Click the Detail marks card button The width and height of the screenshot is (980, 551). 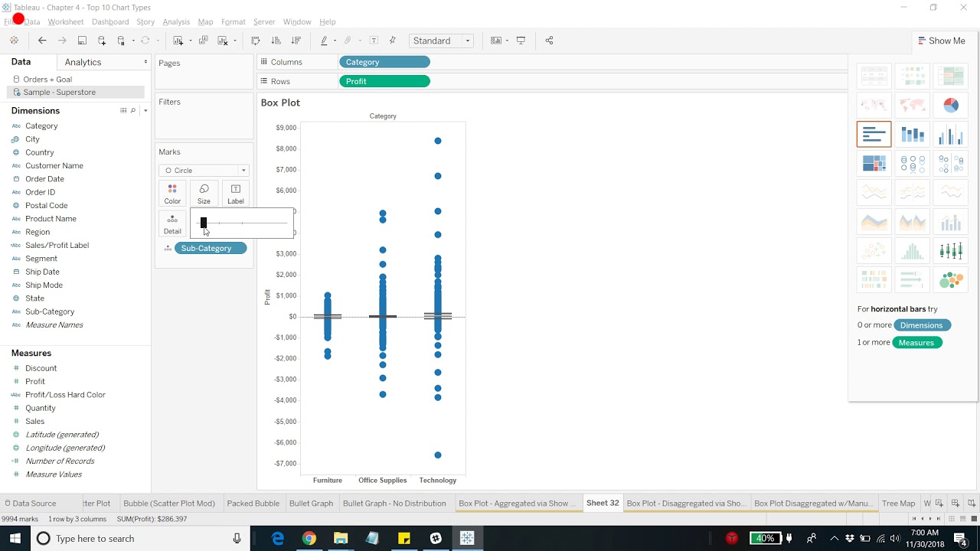[172, 223]
